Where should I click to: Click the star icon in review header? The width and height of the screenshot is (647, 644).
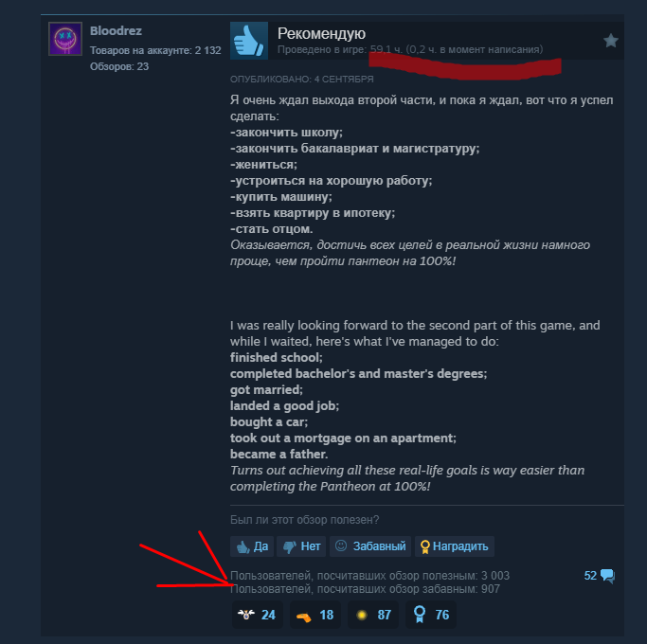[611, 41]
